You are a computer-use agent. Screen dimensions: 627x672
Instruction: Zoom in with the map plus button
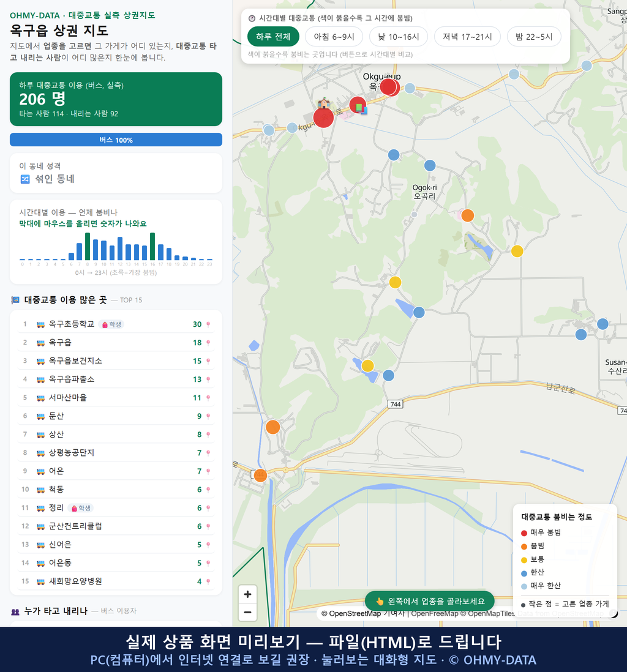[x=247, y=594]
